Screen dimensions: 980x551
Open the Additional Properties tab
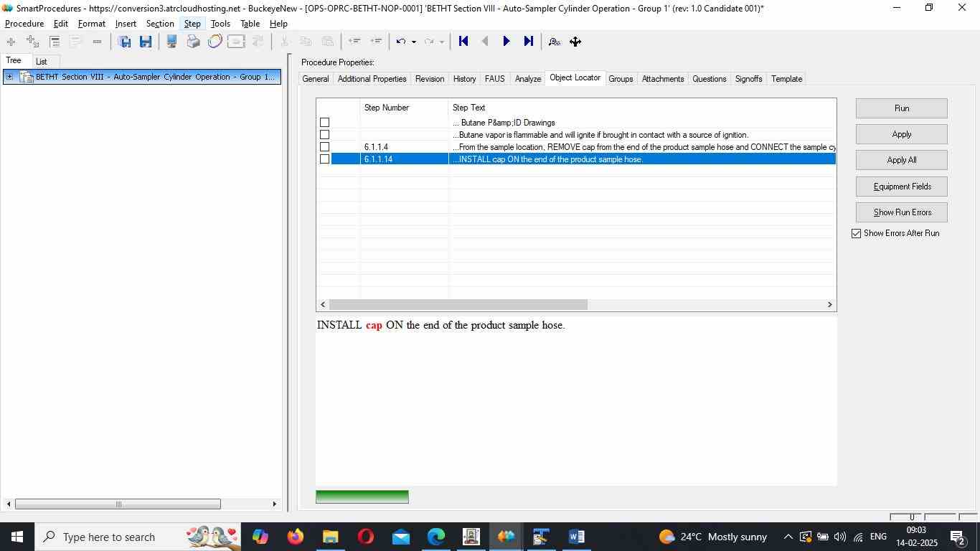[x=372, y=79]
